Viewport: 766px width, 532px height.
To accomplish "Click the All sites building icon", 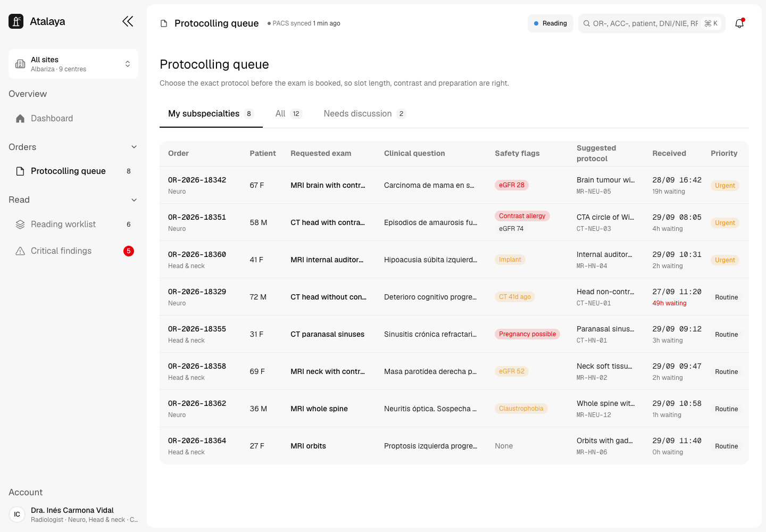I will point(20,64).
